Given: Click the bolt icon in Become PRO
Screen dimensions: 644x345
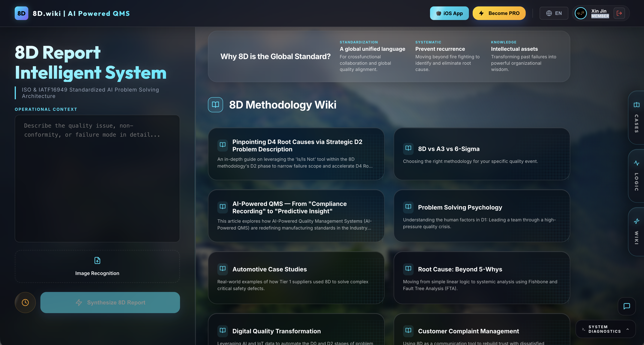Looking at the screenshot, I should click(482, 13).
